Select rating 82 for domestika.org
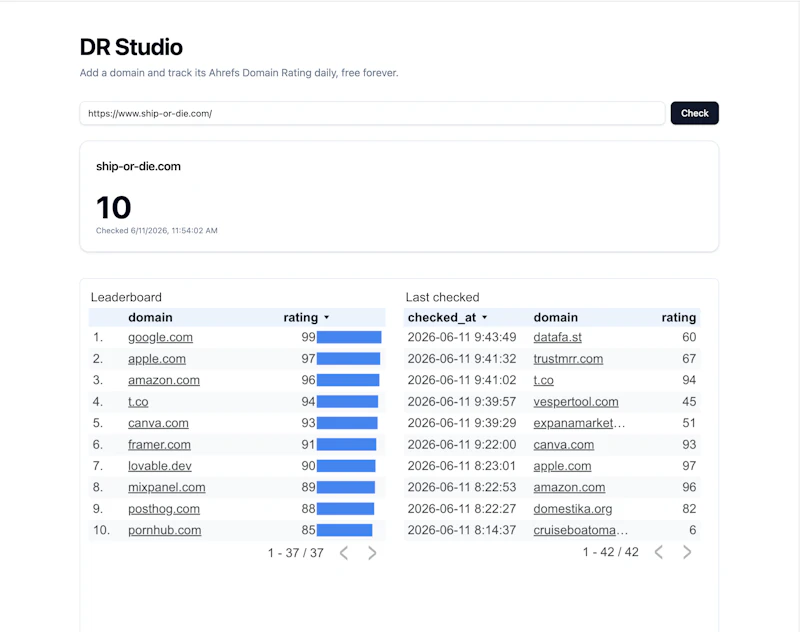This screenshot has height=632, width=800. pos(689,509)
